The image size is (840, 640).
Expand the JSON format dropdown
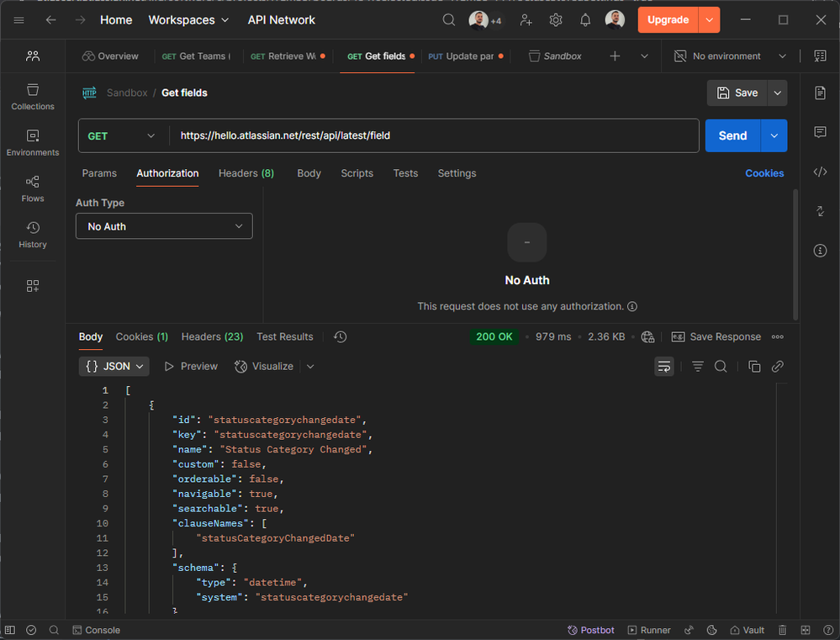tap(114, 367)
